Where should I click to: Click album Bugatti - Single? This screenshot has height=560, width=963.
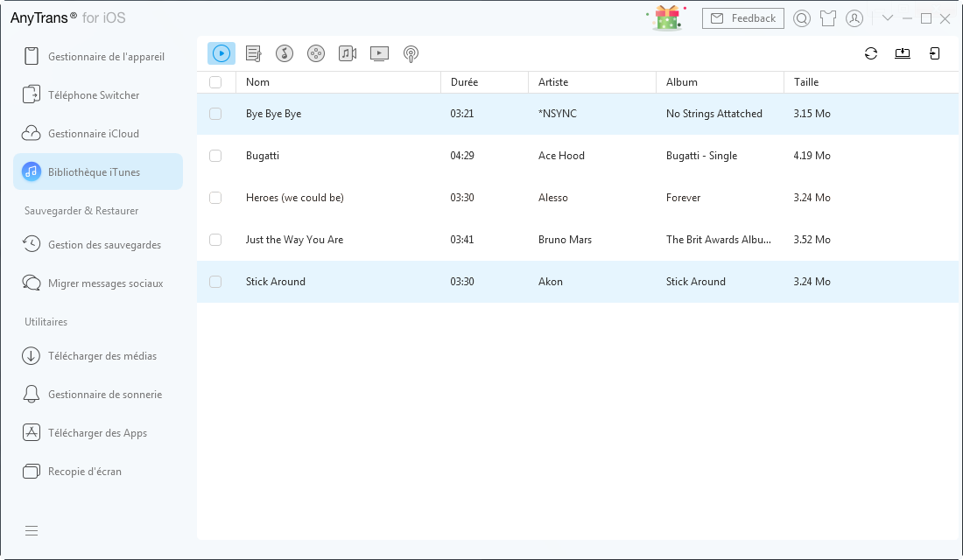click(x=701, y=156)
